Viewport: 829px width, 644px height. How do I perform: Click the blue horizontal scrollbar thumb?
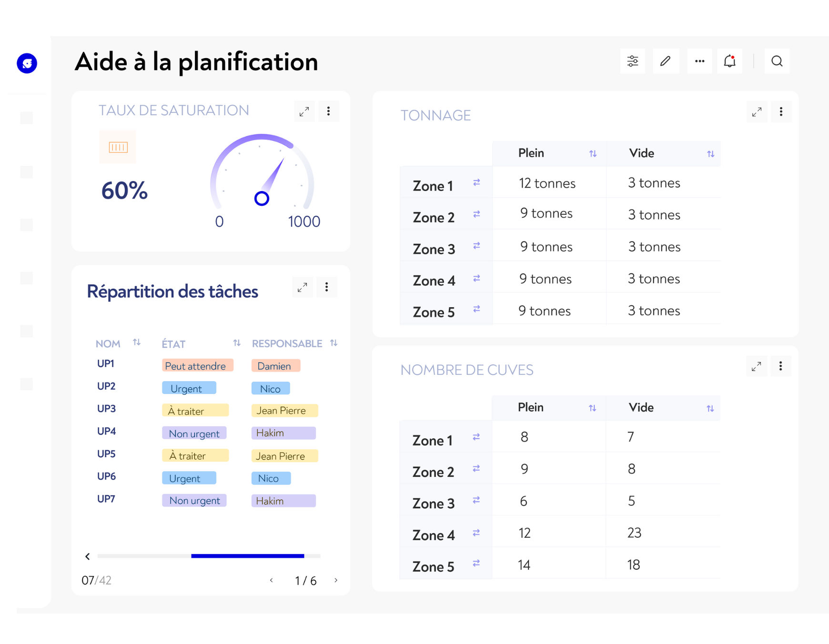(247, 556)
